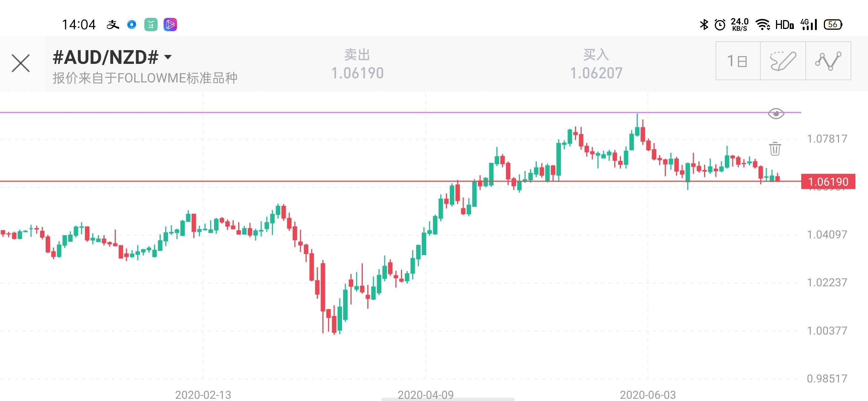Screen dimensions: 868x401
Task: Select the purple horizontal line on chart
Action: [371, 112]
